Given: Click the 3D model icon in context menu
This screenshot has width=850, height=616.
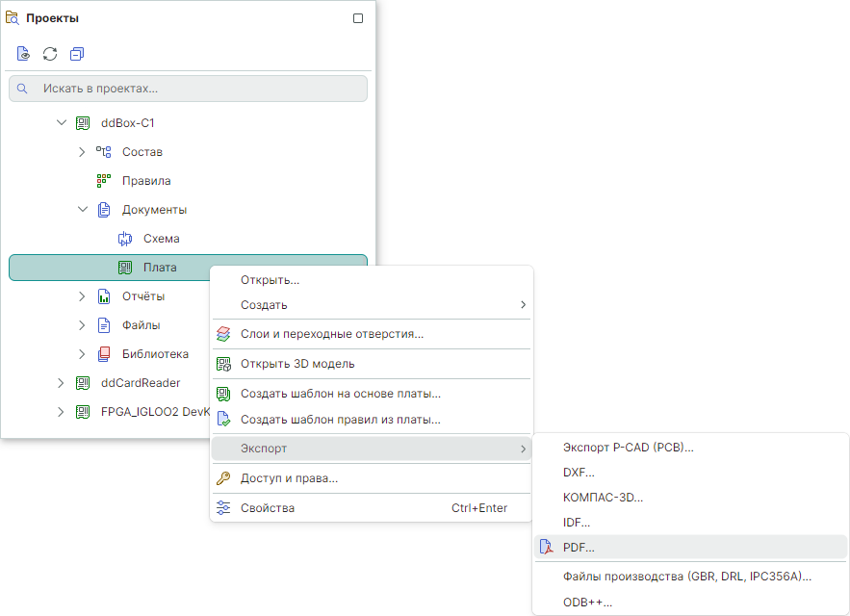Looking at the screenshot, I should [x=223, y=364].
